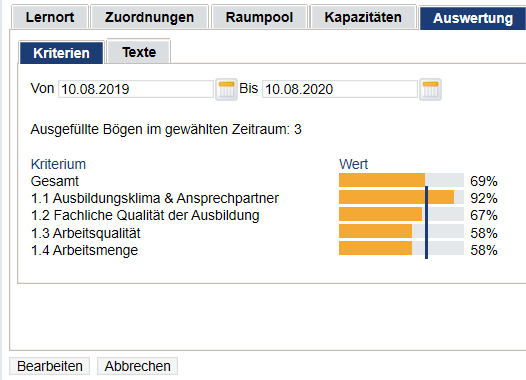The width and height of the screenshot is (526, 380).
Task: Click the Arbeitsqualität 58% value bar
Action: pos(401,231)
